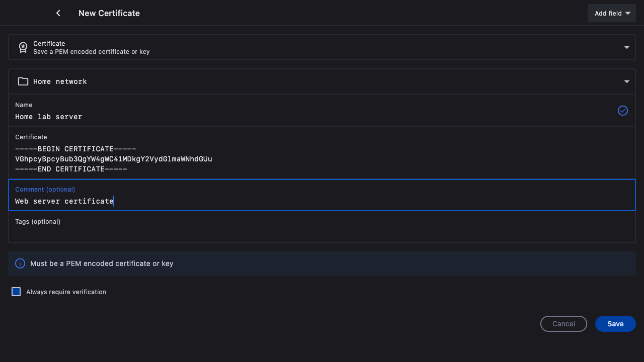
Task: Click into the Certificate PEM text area
Action: [302, 159]
